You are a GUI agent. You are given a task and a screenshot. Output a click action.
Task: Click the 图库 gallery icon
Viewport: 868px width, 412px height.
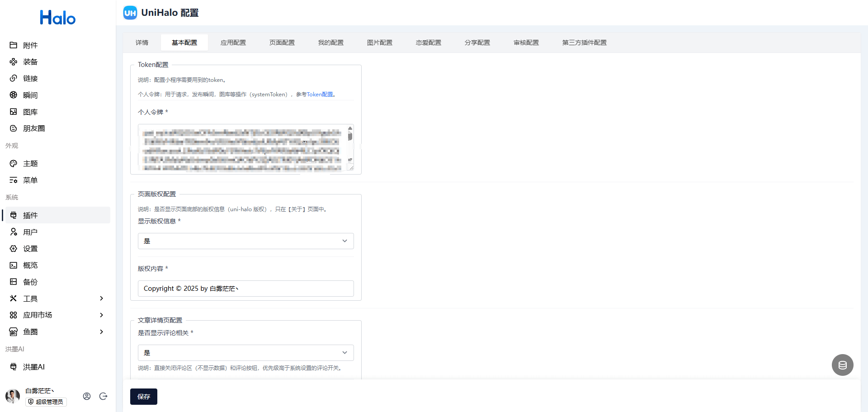pyautogui.click(x=14, y=112)
